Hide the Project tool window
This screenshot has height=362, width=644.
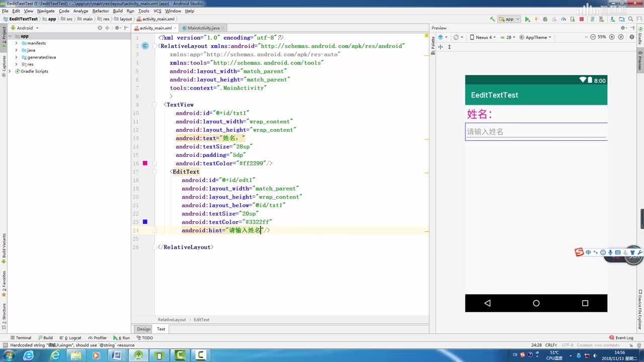click(126, 28)
